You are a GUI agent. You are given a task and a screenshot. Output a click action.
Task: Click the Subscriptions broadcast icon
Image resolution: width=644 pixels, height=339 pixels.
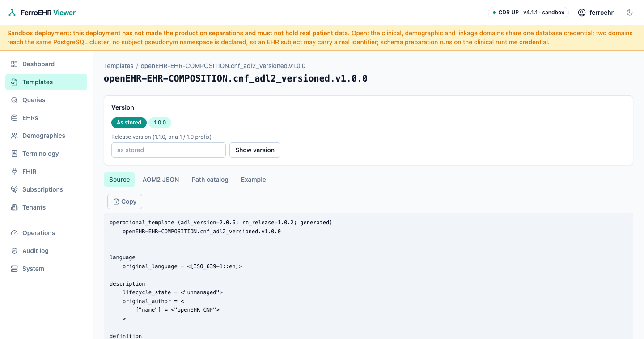pyautogui.click(x=14, y=189)
